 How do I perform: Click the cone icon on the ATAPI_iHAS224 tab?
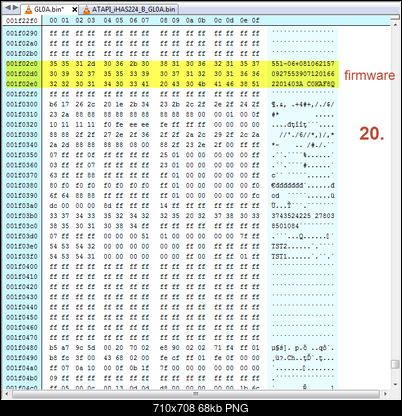click(x=87, y=10)
